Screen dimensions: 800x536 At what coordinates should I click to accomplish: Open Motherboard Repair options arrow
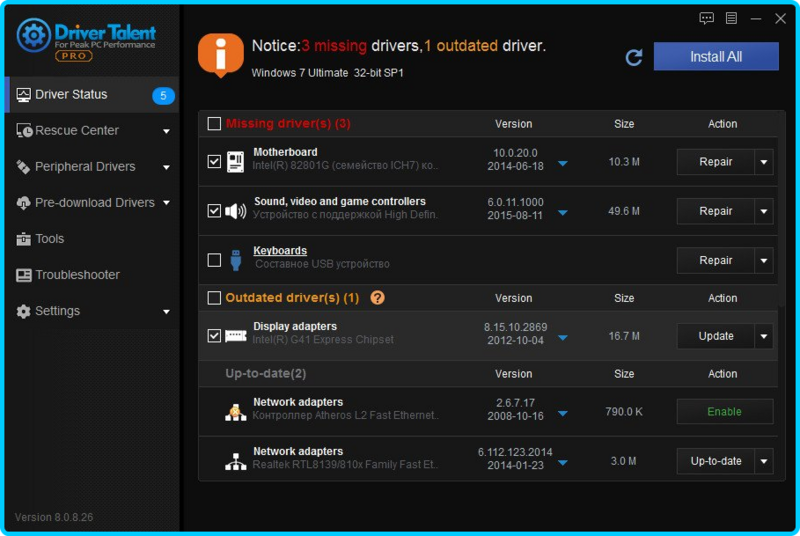(x=764, y=162)
